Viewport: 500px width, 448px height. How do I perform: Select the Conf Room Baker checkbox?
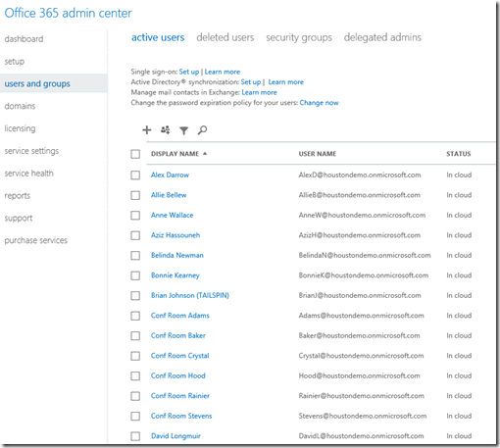point(135,336)
